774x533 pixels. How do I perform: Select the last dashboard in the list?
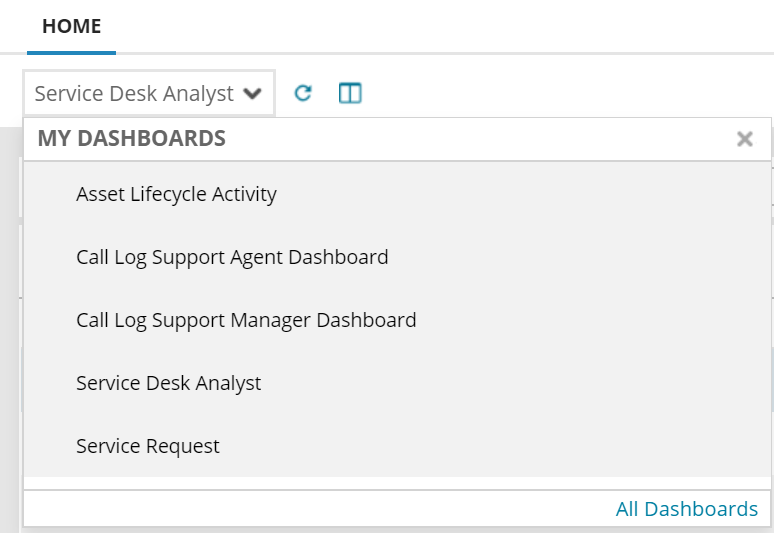tap(148, 446)
